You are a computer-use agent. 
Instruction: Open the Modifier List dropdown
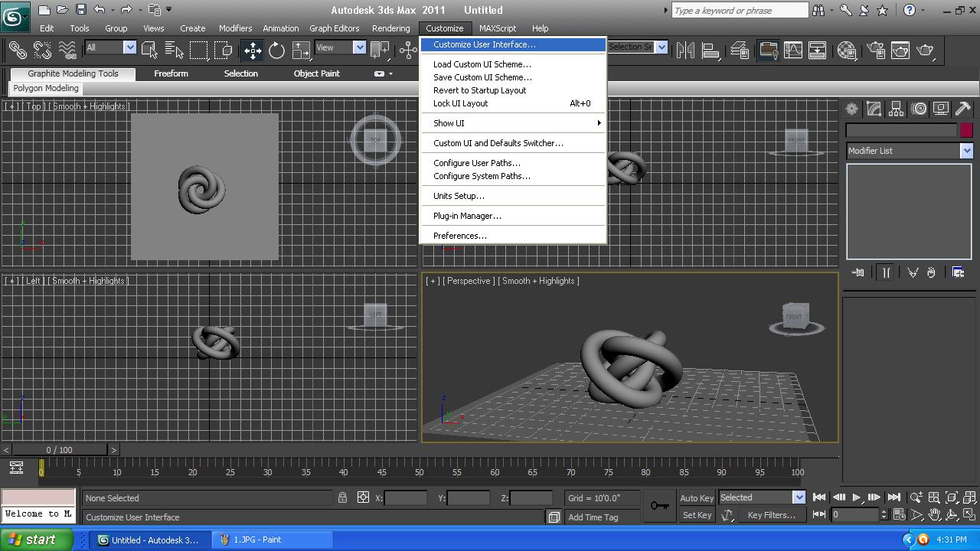click(967, 150)
